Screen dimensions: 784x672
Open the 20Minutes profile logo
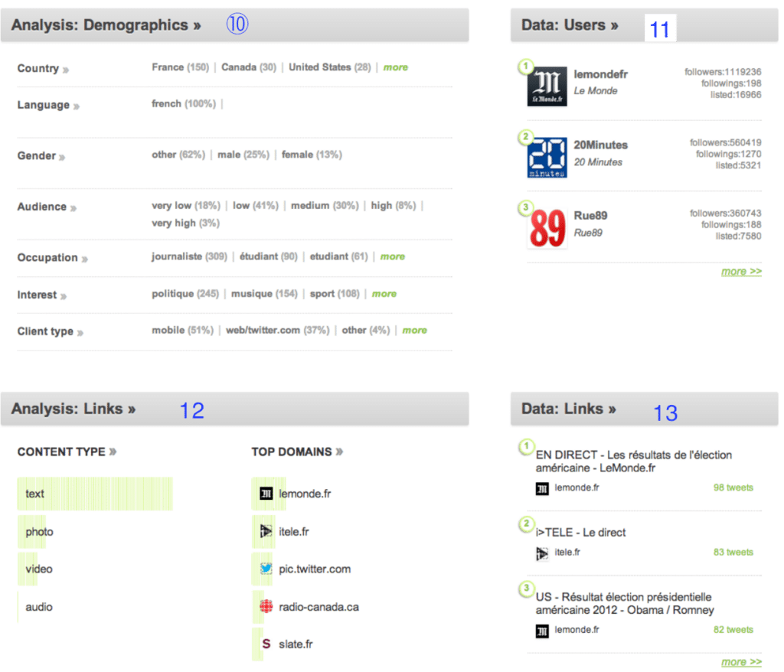click(547, 158)
